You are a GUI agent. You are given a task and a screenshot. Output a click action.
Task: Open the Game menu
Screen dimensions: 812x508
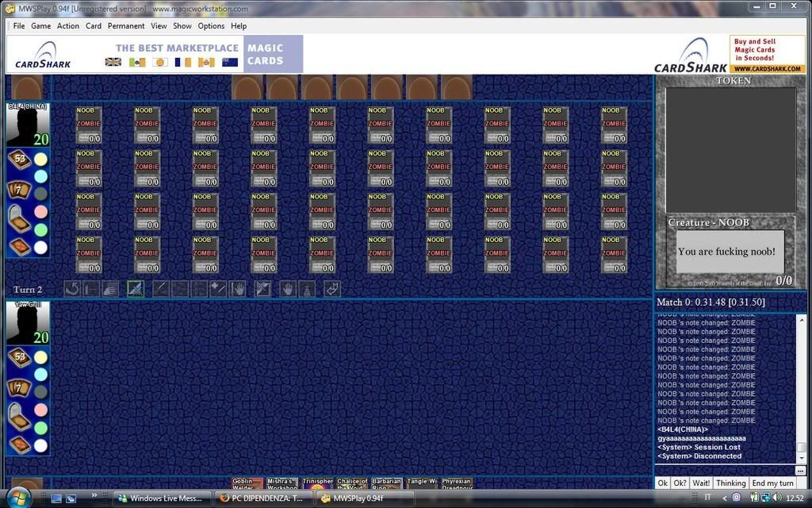pyautogui.click(x=40, y=26)
